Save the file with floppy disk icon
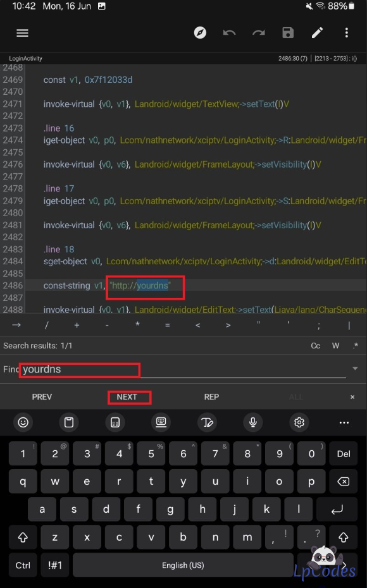367x588 pixels. [x=288, y=33]
